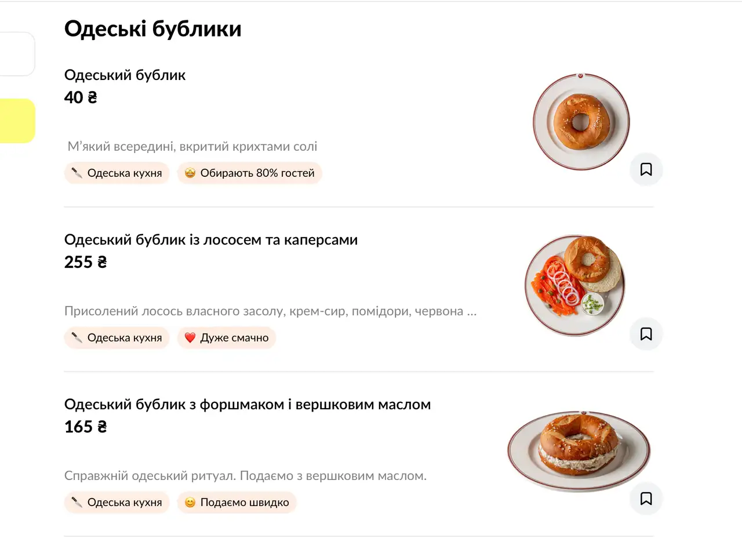Click the 'Одеський бублик' item title
742x560 pixels.
[125, 75]
